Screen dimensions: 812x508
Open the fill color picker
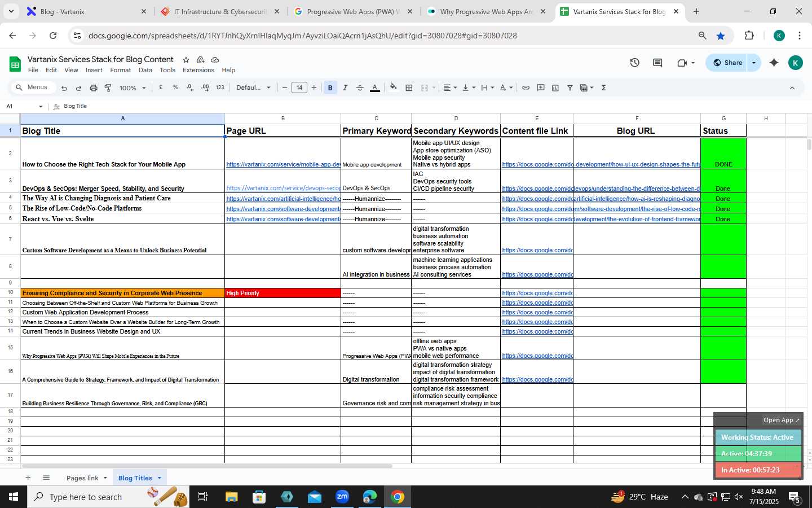click(x=394, y=87)
